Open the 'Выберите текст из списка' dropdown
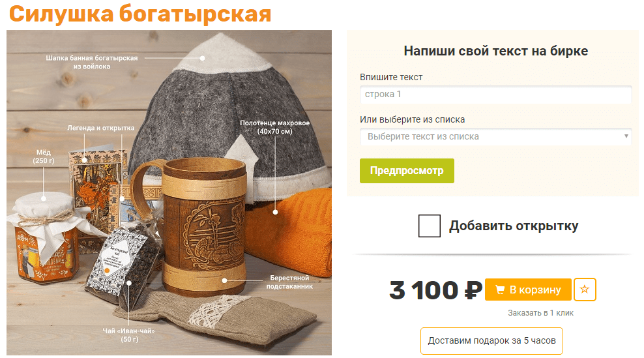The width and height of the screenshot is (644, 358). pos(496,136)
